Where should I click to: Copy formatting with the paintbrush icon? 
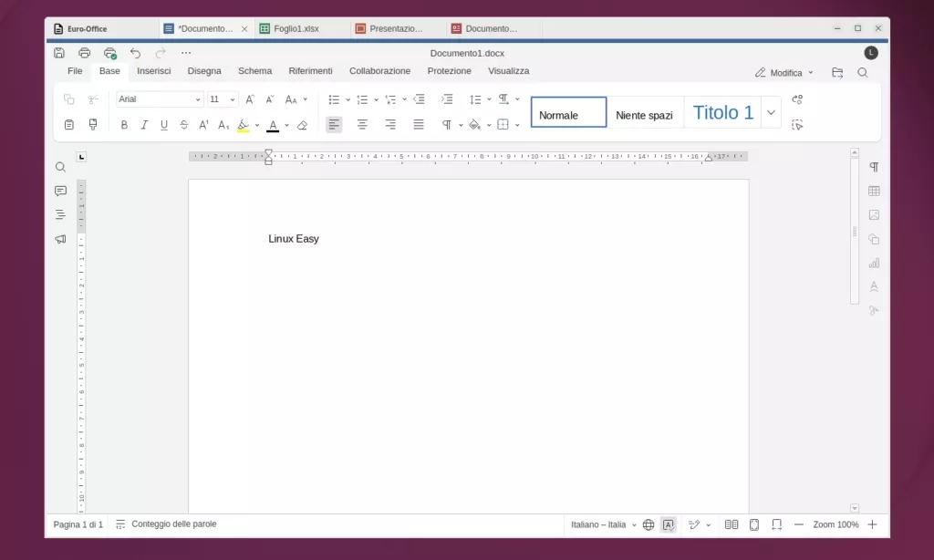(93, 125)
